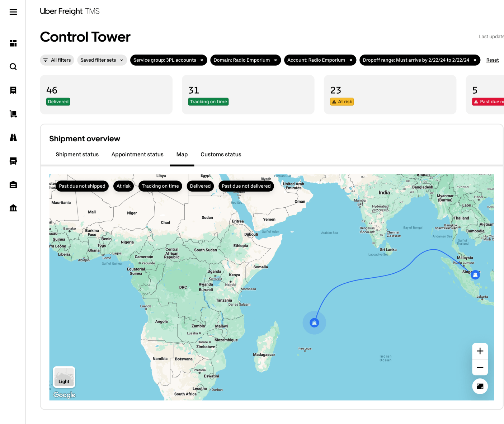Open the Domain: Radio Emporium filter chip
The width and height of the screenshot is (504, 424).
pos(241,60)
